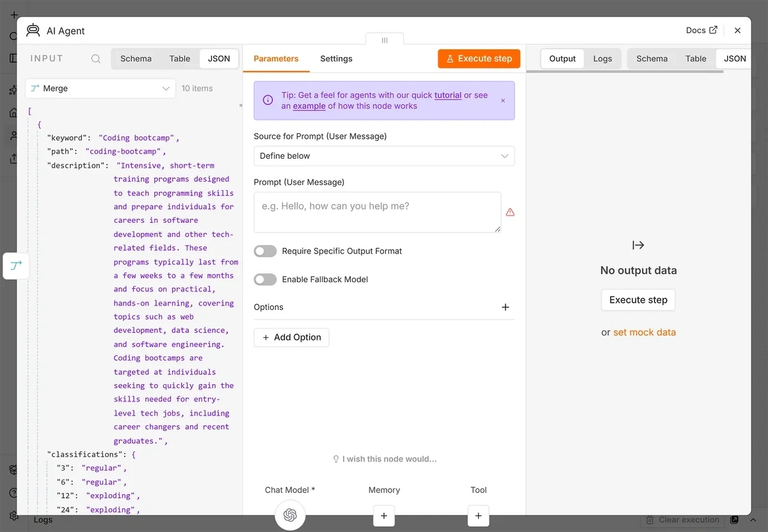Image resolution: width=768 pixels, height=532 pixels.
Task: Open Source for Prompt dropdown
Action: coord(384,156)
